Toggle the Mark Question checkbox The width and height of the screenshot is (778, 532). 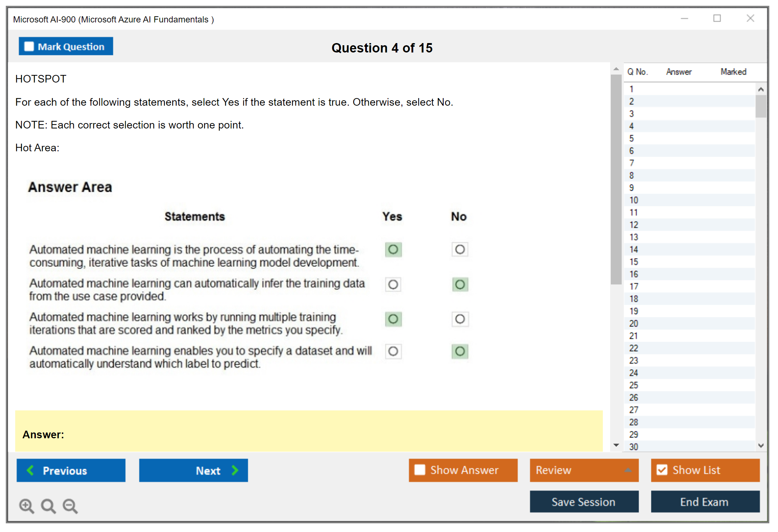click(29, 47)
